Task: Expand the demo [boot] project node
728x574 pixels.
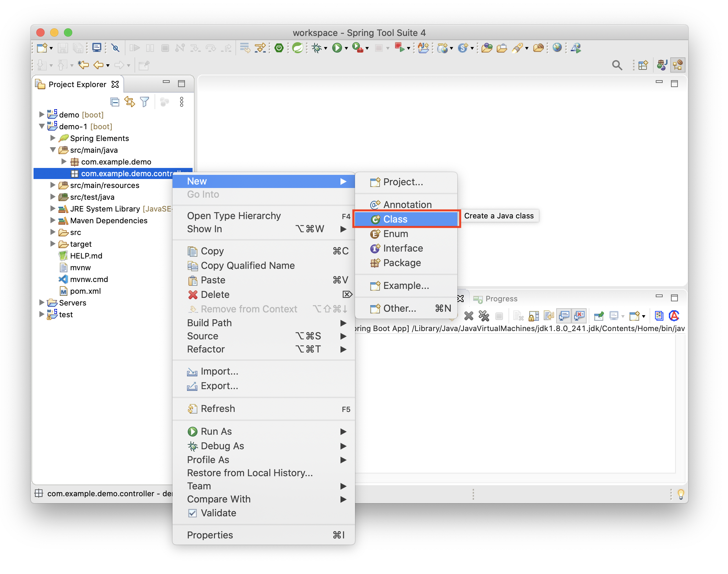Action: point(41,114)
